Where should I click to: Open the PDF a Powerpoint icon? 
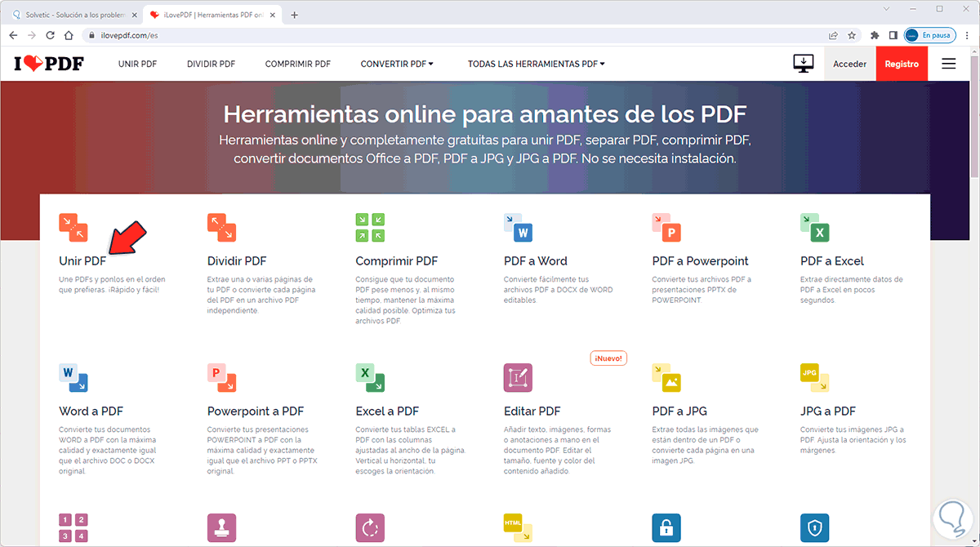point(666,228)
